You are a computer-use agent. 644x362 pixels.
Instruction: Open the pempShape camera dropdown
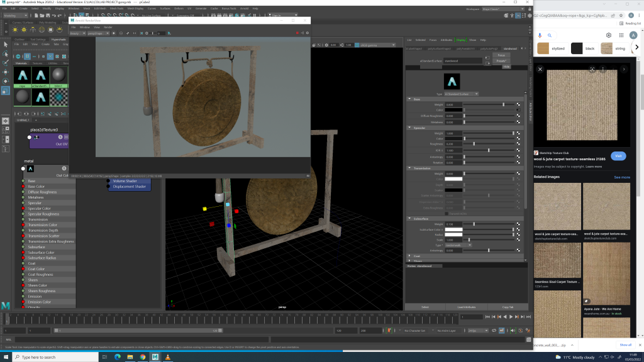98,33
